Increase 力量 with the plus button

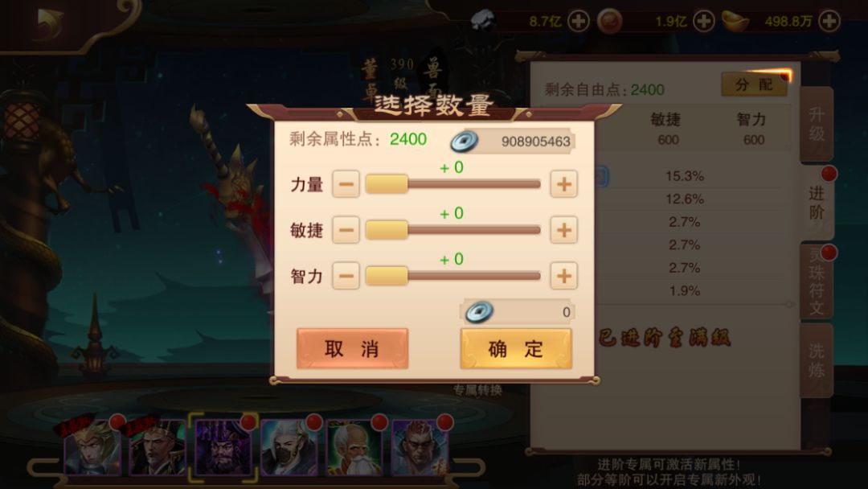tap(563, 184)
